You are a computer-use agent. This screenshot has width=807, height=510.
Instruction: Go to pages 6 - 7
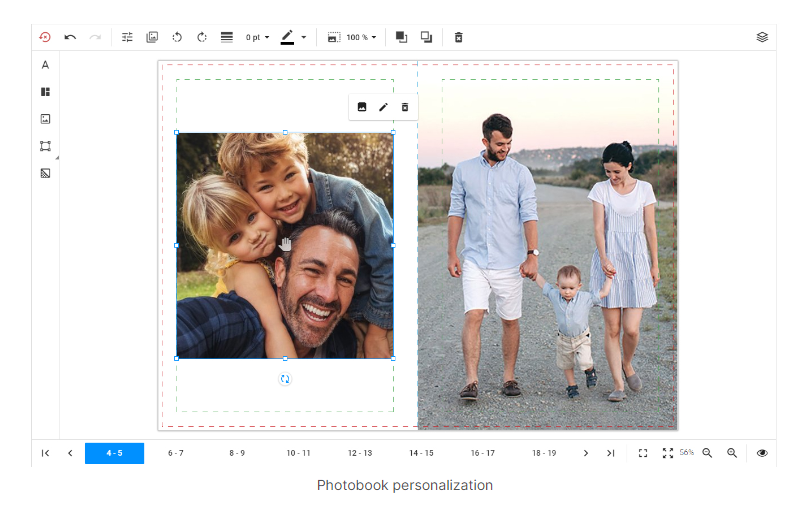pyautogui.click(x=176, y=453)
